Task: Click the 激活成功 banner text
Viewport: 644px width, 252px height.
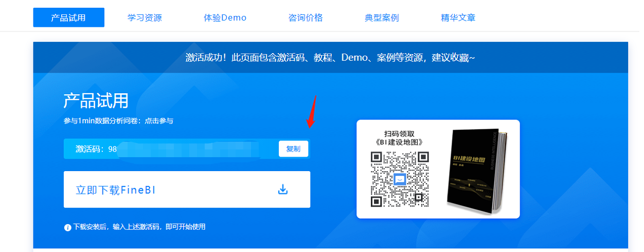Action: tap(330, 57)
